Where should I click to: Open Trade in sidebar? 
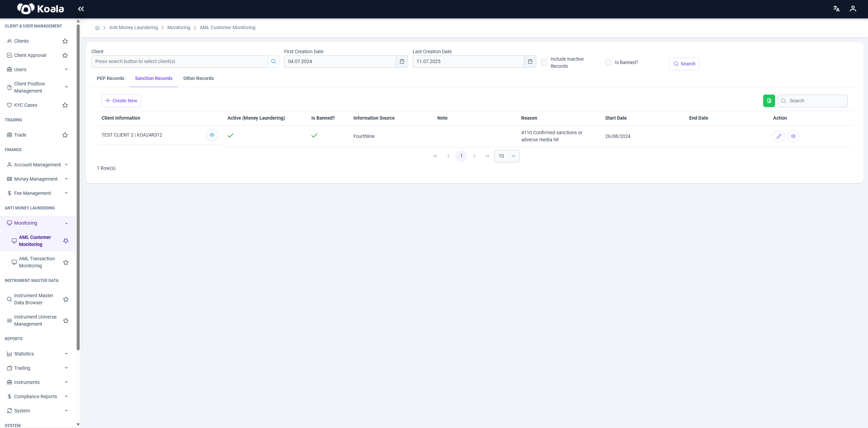pyautogui.click(x=20, y=135)
